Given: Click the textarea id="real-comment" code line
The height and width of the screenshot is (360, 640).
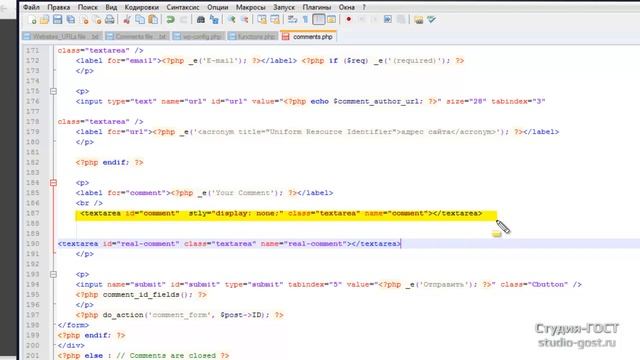Looking at the screenshot, I should [229, 244].
